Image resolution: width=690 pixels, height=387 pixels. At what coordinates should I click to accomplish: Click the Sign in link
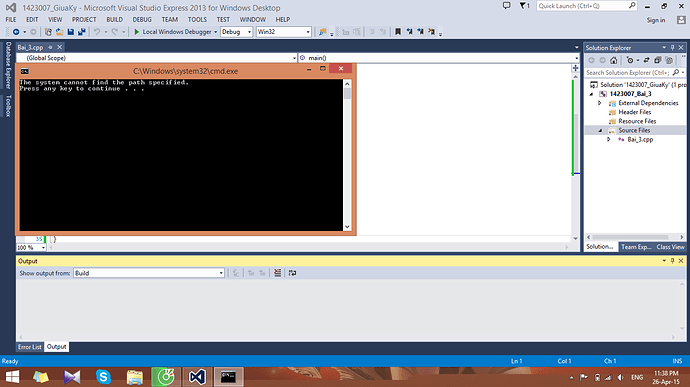point(656,20)
